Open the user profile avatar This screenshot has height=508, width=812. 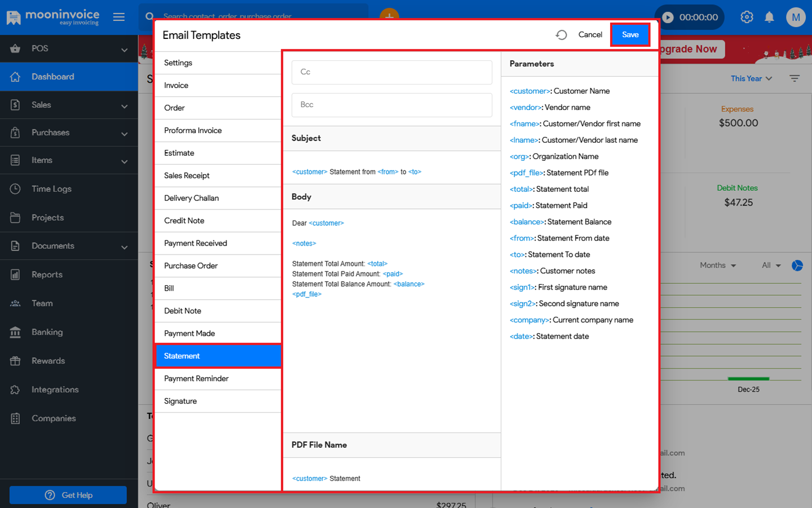tap(796, 17)
